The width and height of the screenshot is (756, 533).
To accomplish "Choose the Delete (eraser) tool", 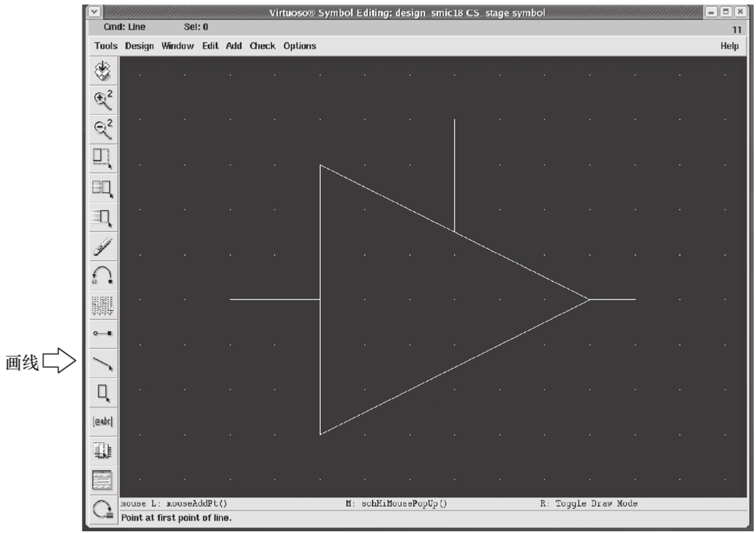I will [103, 247].
